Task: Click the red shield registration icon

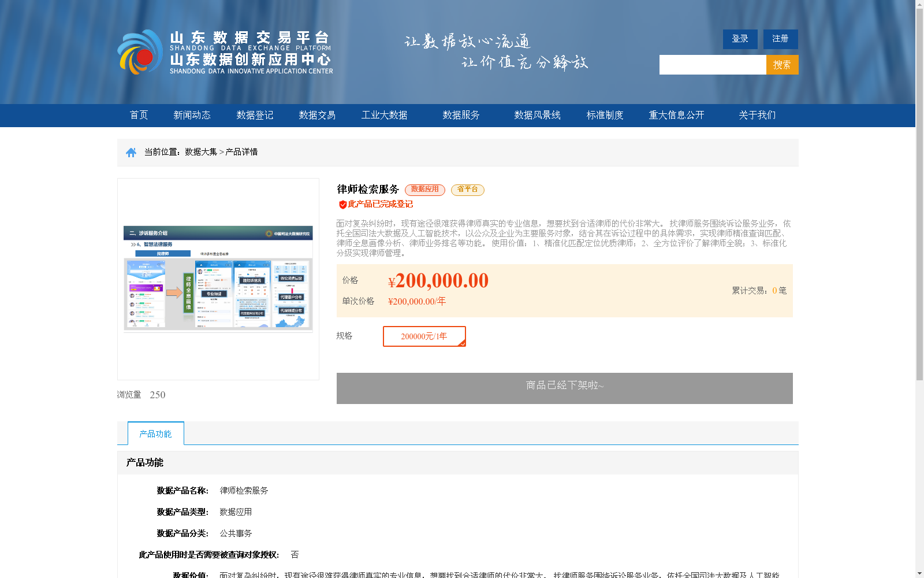Action: click(x=342, y=205)
